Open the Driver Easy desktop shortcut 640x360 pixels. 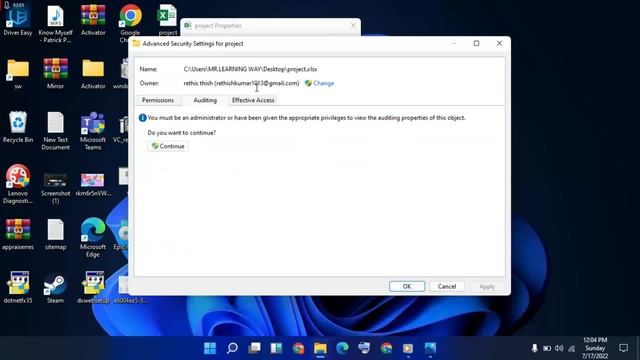pyautogui.click(x=18, y=20)
